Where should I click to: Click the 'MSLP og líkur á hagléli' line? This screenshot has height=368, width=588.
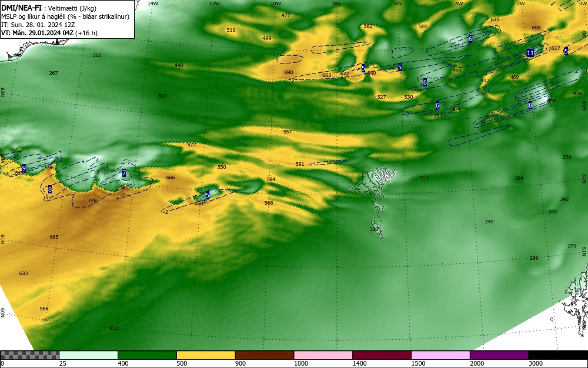tap(65, 16)
